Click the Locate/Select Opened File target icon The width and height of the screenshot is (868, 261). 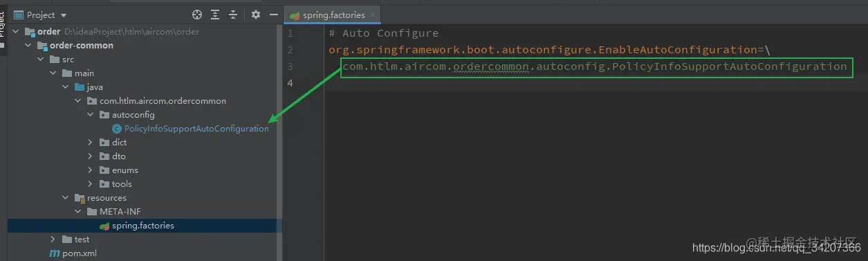coord(197,15)
